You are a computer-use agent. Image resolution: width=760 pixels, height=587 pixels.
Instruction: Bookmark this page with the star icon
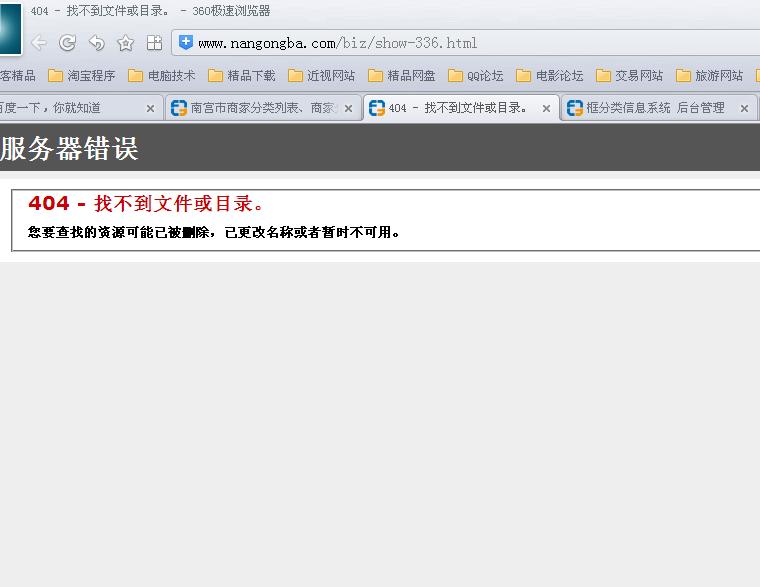(125, 43)
